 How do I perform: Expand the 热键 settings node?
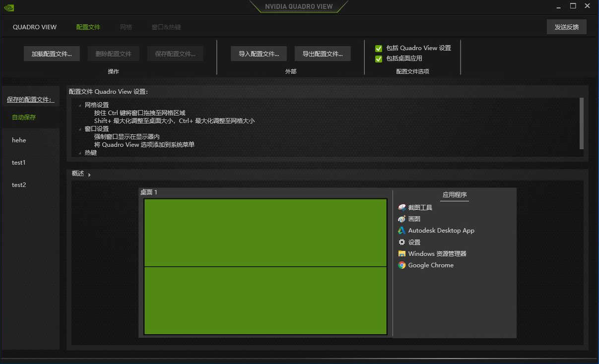click(79, 152)
